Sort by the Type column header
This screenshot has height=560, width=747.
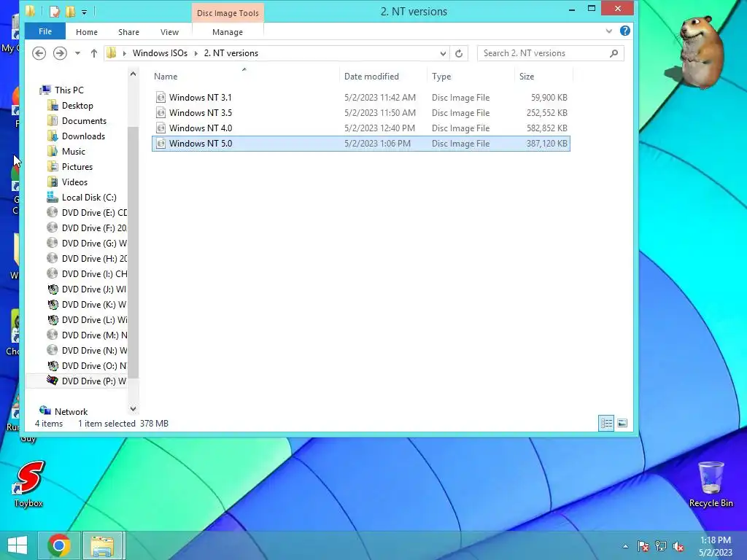pos(441,76)
